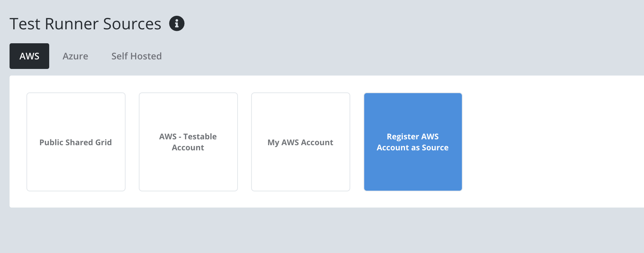This screenshot has height=253, width=644.
Task: Open the Testable-owned AWS account tile
Action: tap(188, 142)
